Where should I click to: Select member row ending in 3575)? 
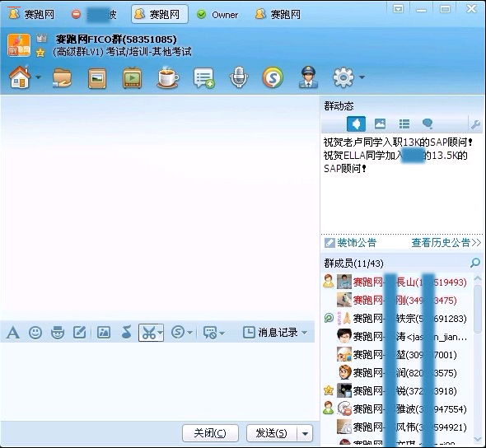point(398,373)
